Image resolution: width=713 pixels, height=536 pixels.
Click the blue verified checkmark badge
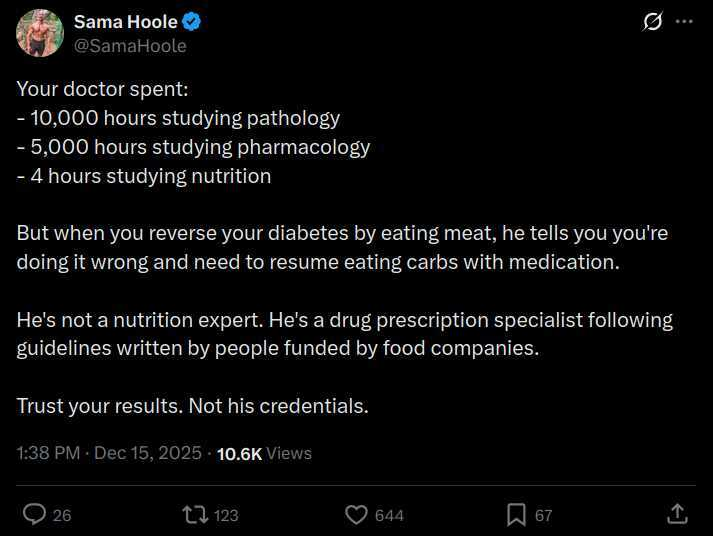(x=193, y=22)
